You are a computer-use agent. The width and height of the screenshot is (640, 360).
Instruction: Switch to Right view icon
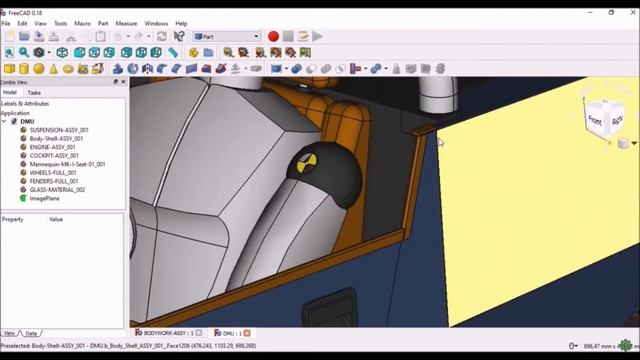[x=109, y=53]
